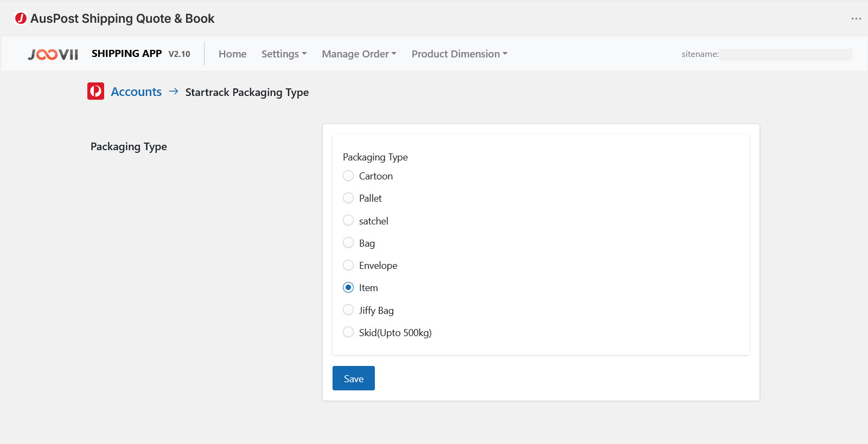Open the three-dot more options menu
Image resolution: width=868 pixels, height=444 pixels.
(x=856, y=18)
